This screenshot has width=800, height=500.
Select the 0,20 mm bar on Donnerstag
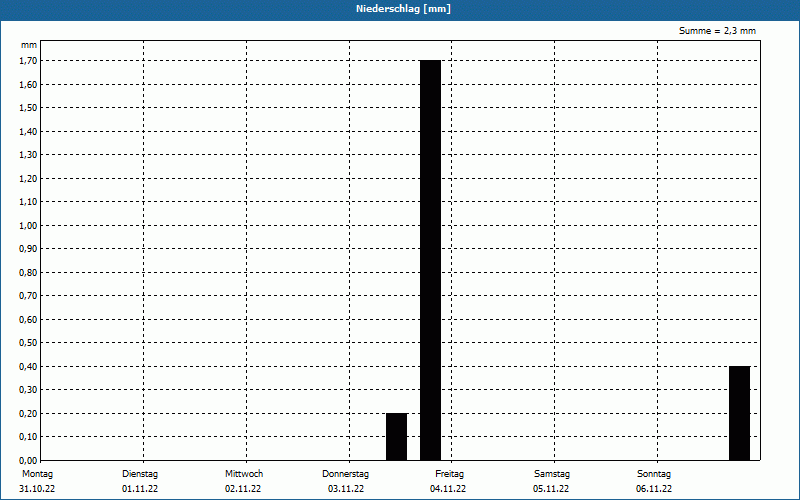click(x=396, y=437)
